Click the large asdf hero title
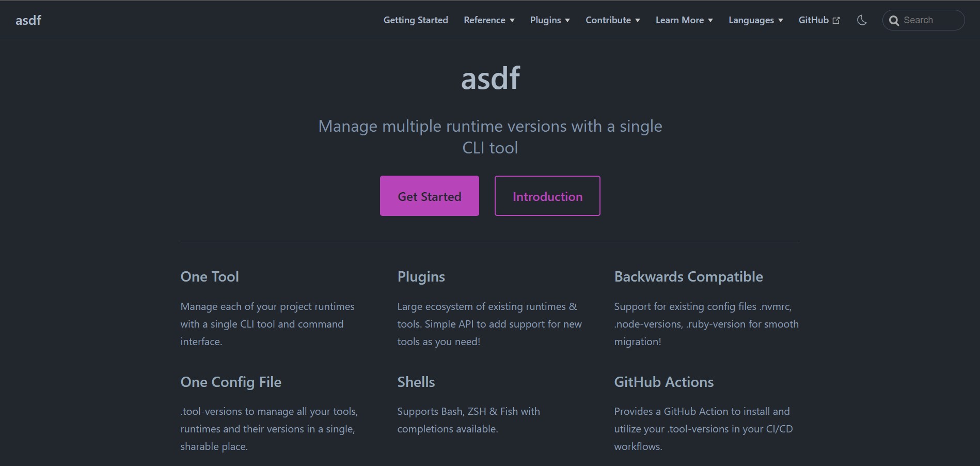Image resolution: width=980 pixels, height=466 pixels. pos(490,79)
